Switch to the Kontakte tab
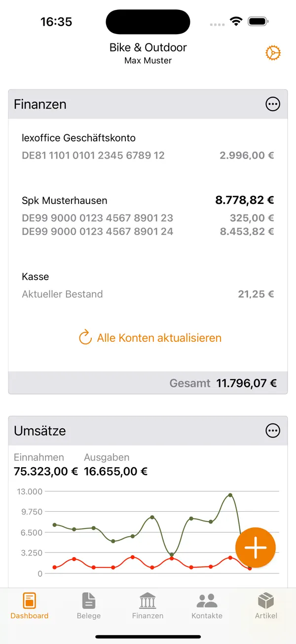296x644 pixels. pos(207,605)
